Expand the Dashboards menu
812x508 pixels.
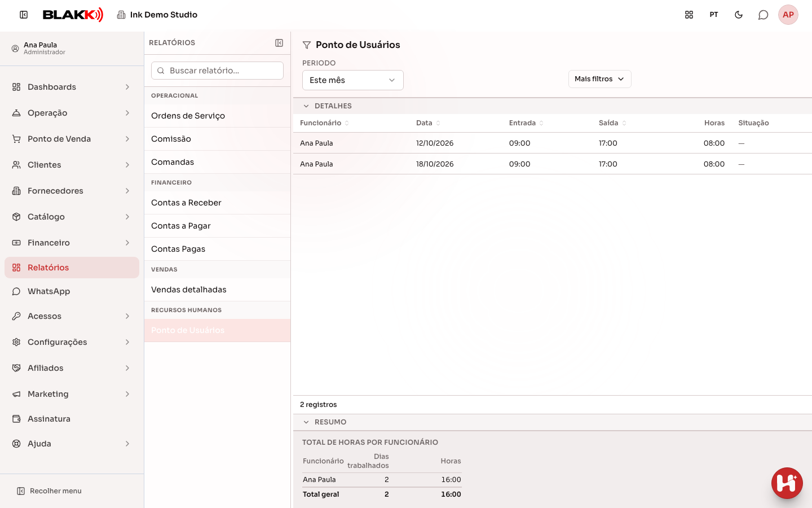point(72,87)
